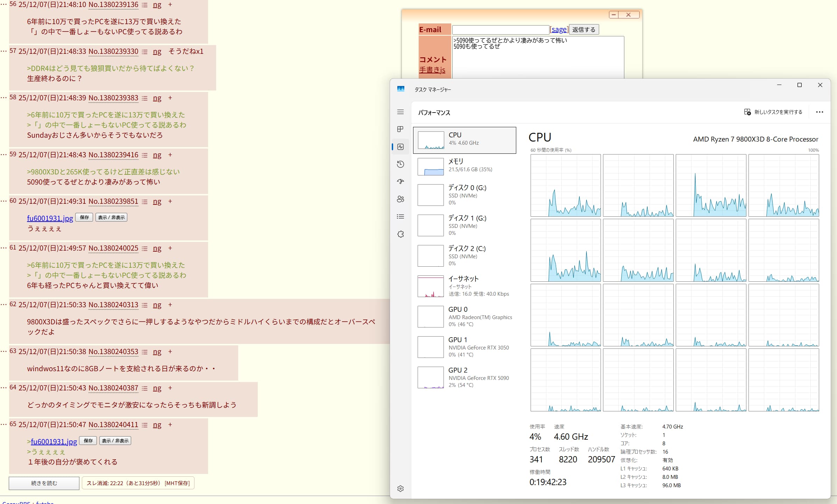Expand the + on post 62
Viewport: 837px width, 504px height.
[x=170, y=305]
